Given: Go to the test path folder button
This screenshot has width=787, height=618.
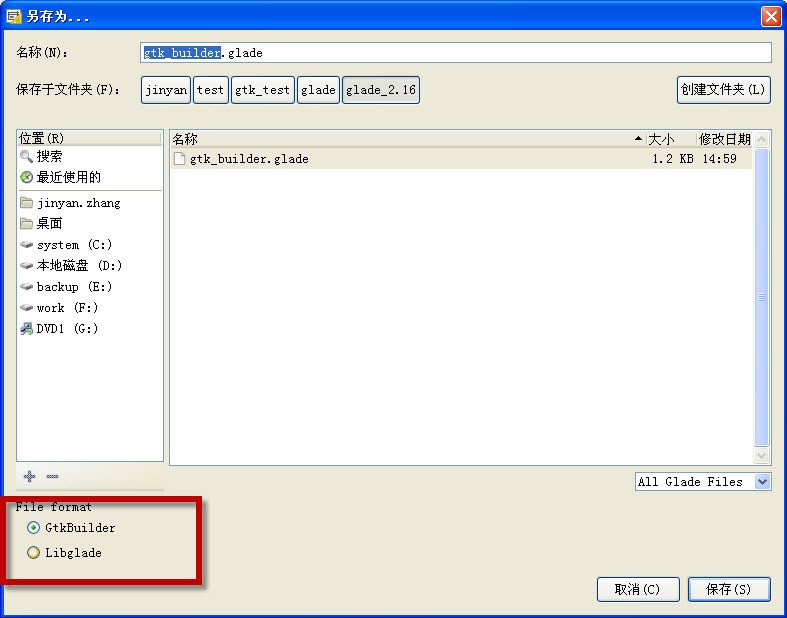Looking at the screenshot, I should (x=210, y=90).
